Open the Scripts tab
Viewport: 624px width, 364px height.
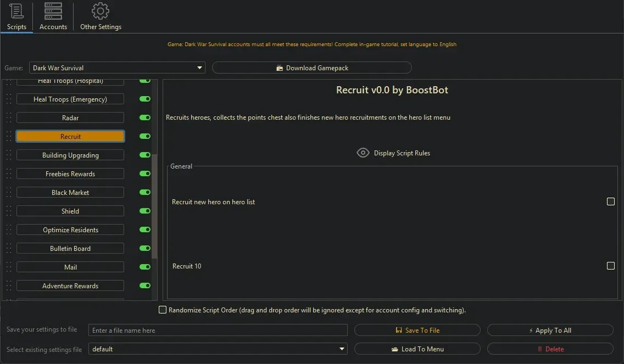coord(16,16)
